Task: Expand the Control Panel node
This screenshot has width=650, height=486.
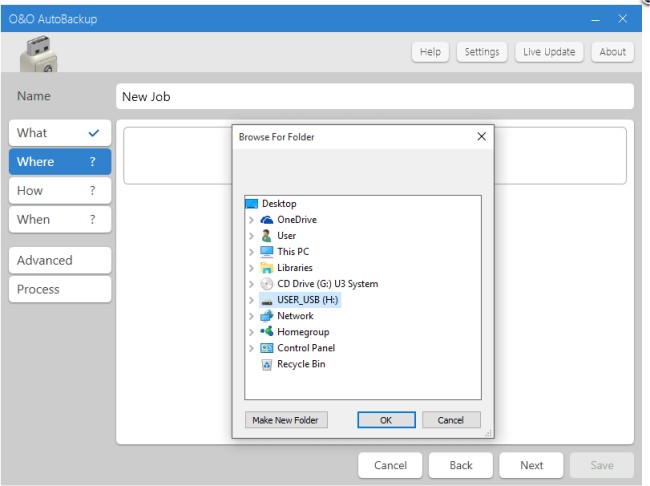Action: click(251, 348)
